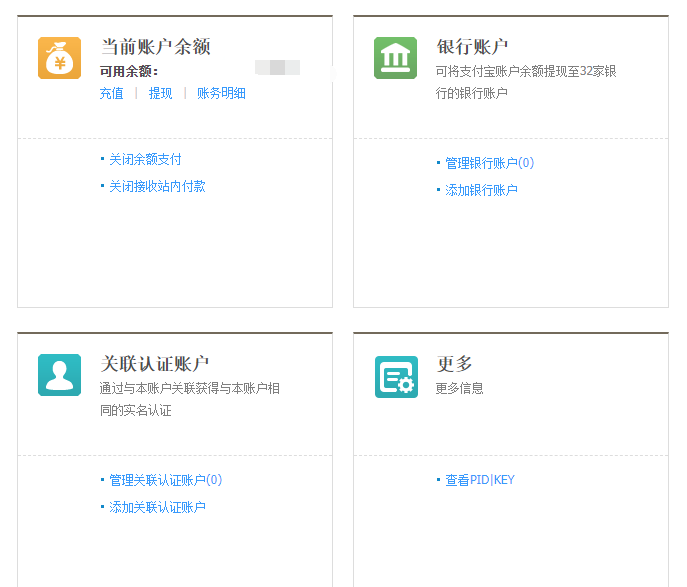Click the 银行账户 section title
687x587 pixels.
click(x=472, y=46)
